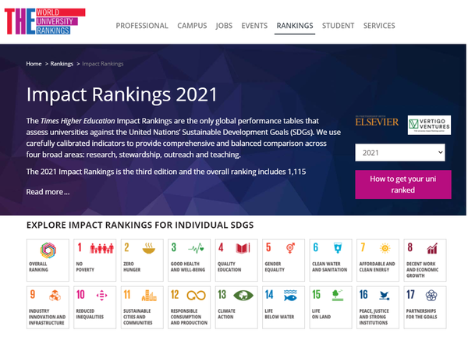The height and width of the screenshot is (362, 468).
Task: Select SDG 10 Reduced Inequalities tile
Action: click(x=95, y=307)
